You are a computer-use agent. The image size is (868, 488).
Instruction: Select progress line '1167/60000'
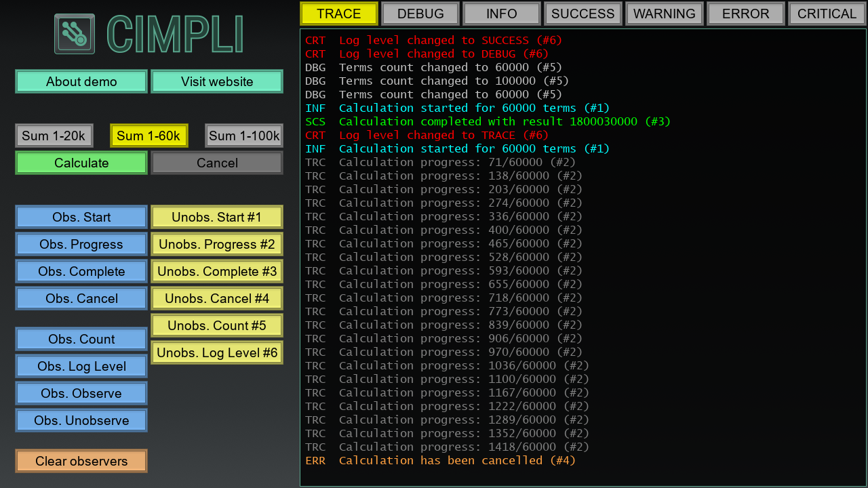coord(448,393)
